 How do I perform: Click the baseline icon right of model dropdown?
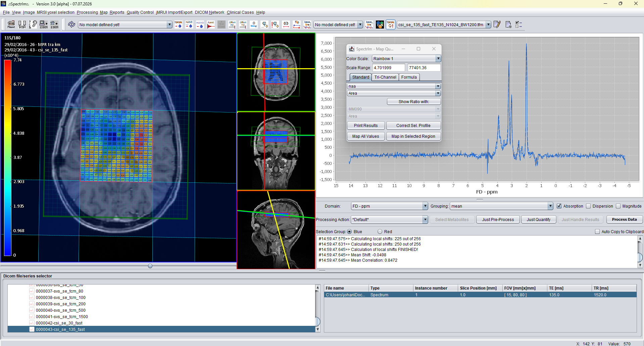(369, 25)
